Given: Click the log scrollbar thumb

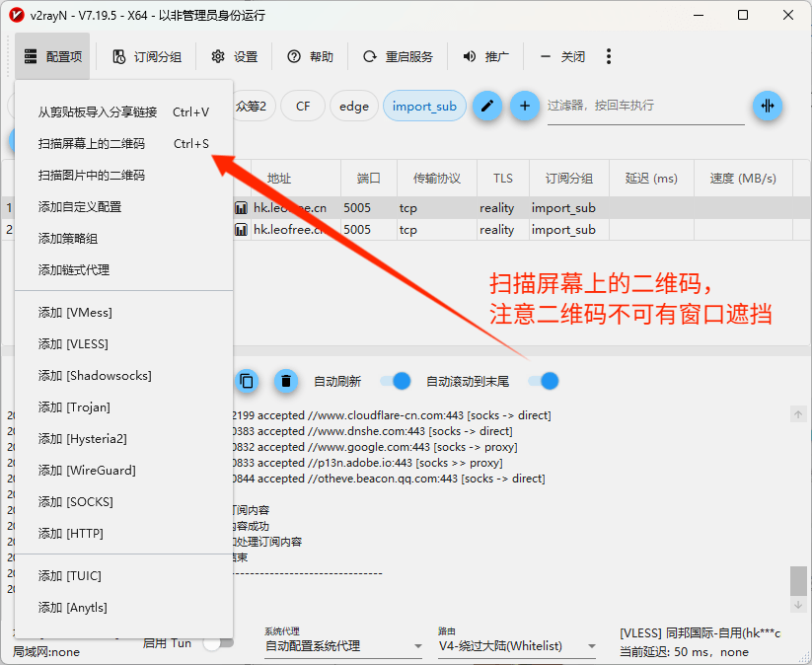Looking at the screenshot, I should coord(798,581).
